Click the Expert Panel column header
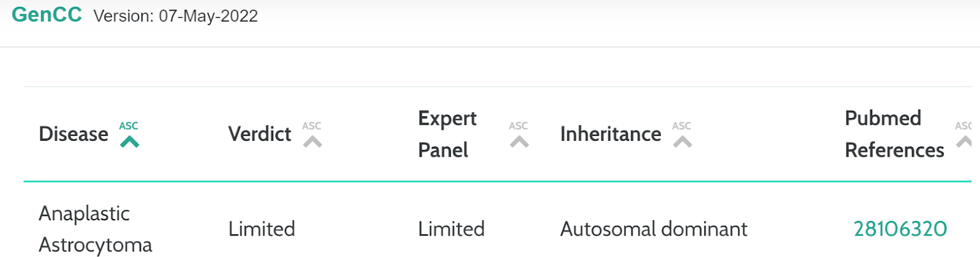Viewport: 980px width, 257px height. 447,134
